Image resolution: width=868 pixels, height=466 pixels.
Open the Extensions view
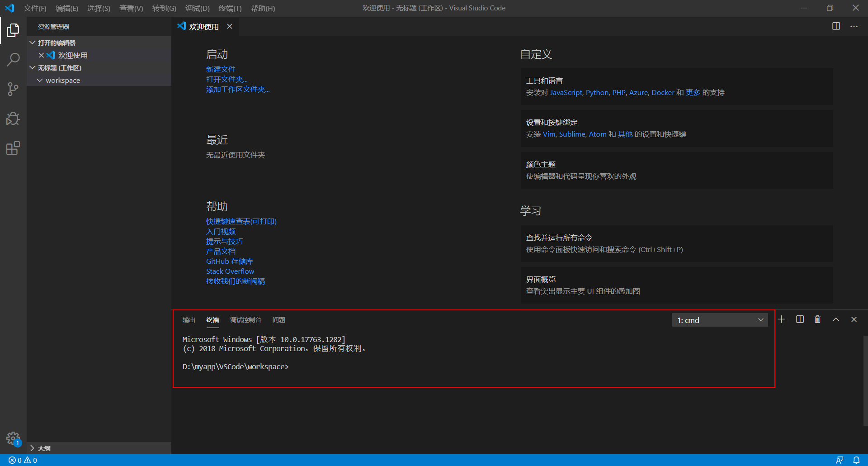(x=13, y=148)
